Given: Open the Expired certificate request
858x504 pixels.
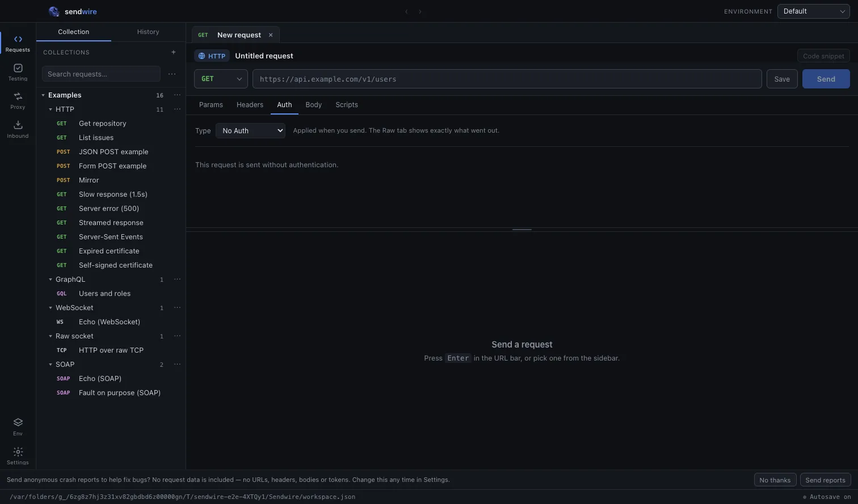Looking at the screenshot, I should coord(111,251).
